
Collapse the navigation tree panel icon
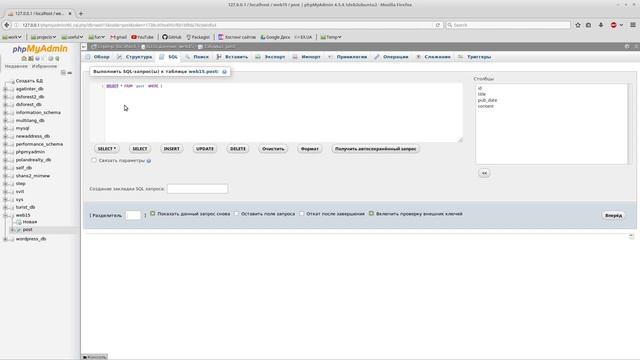point(63,73)
